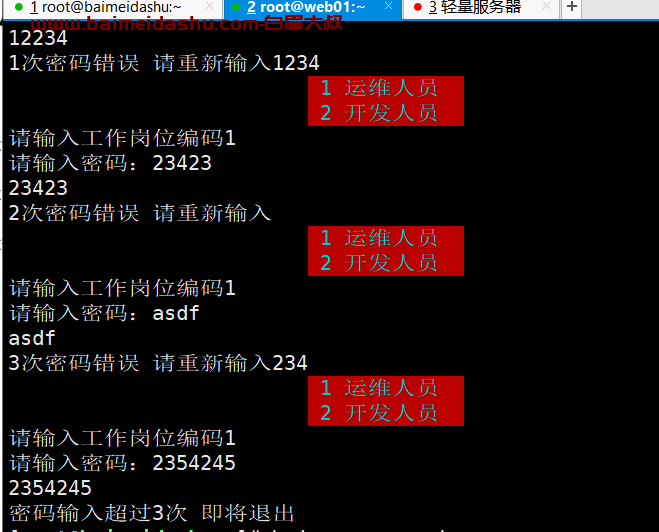Click 运维人员 in the menu under 1次密码错误
The height and width of the screenshot is (532, 659).
(391, 88)
